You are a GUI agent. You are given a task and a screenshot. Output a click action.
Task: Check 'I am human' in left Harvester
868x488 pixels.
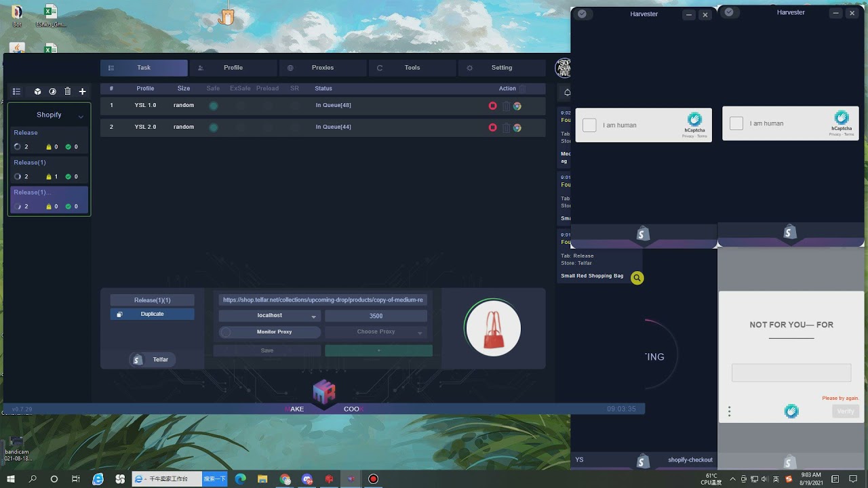589,125
